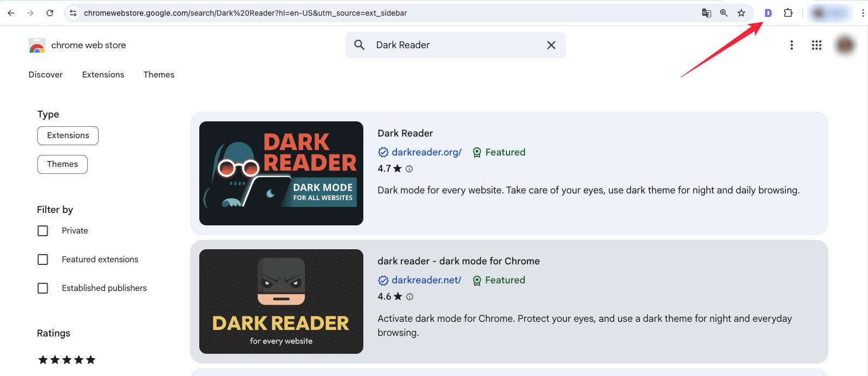The height and width of the screenshot is (376, 868).
Task: Open the browser profile button in toolbar
Action: click(x=830, y=13)
